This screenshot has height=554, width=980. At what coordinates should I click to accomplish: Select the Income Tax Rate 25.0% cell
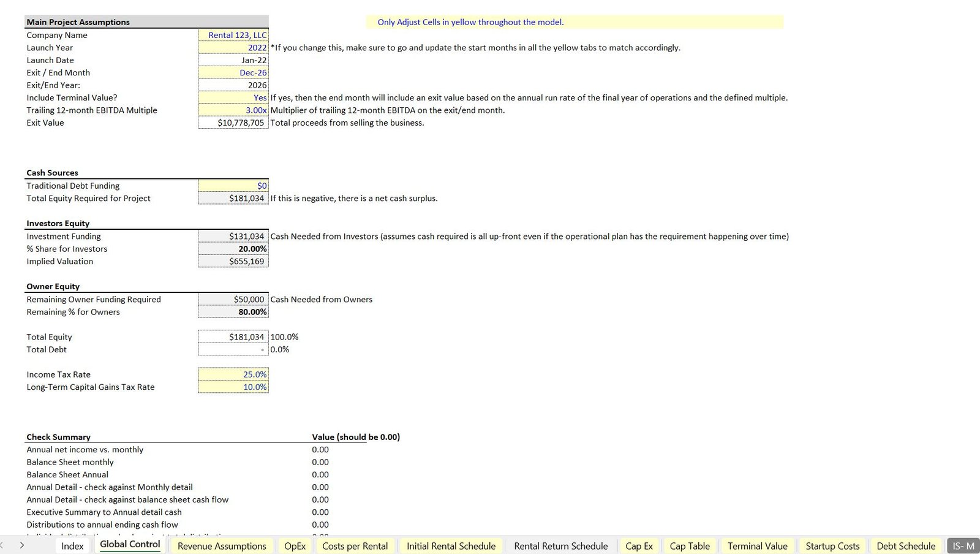(233, 374)
